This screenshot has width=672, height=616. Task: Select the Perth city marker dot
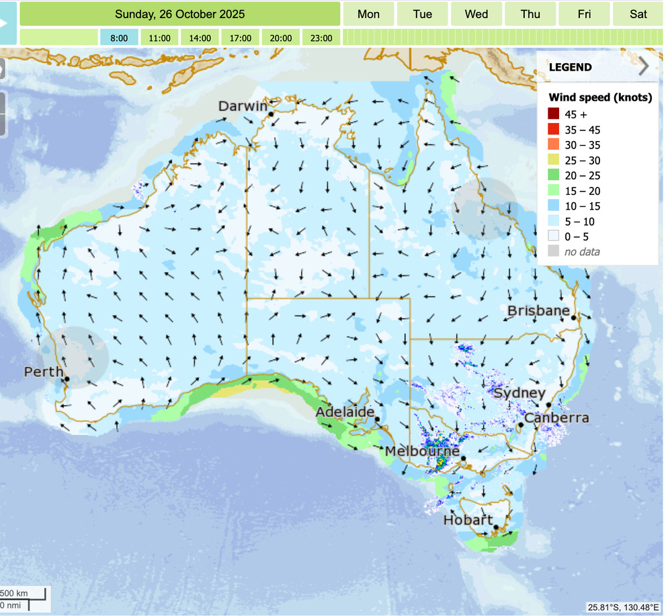(x=67, y=380)
